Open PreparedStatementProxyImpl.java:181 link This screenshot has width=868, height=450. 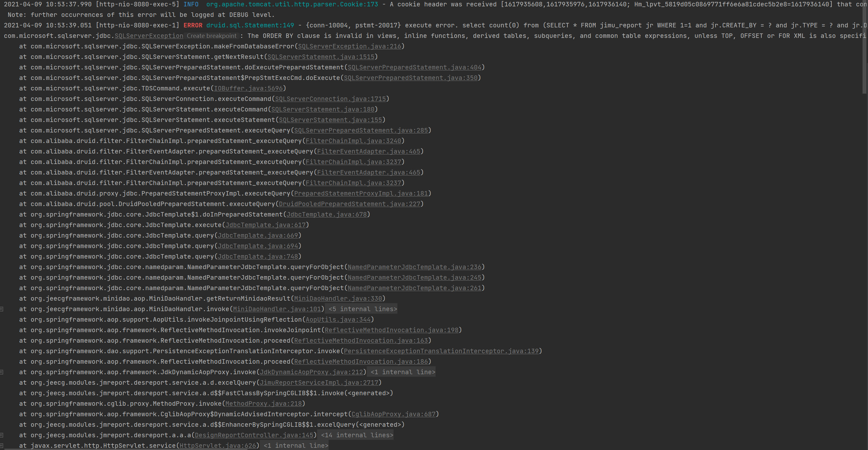click(x=361, y=193)
